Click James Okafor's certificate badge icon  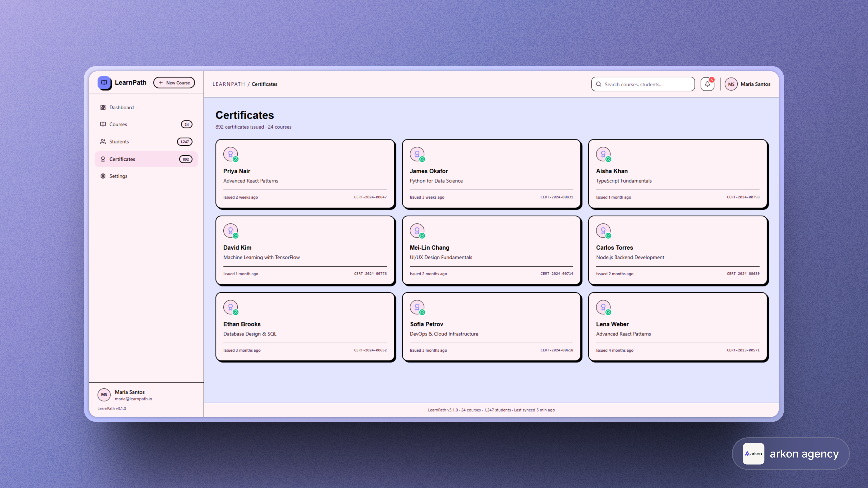click(417, 154)
